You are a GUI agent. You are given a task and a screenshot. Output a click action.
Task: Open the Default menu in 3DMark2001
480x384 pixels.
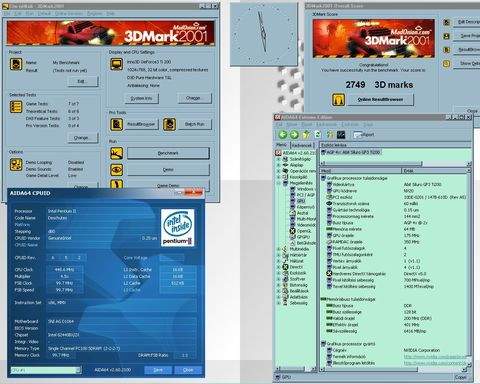(x=44, y=13)
